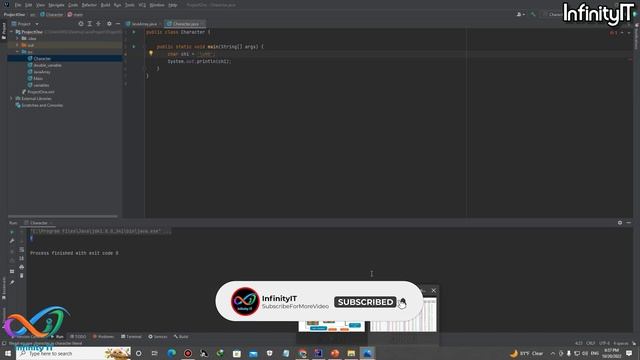Image resolution: width=640 pixels, height=360 pixels.
Task: Expand the out folder
Action: (18, 45)
